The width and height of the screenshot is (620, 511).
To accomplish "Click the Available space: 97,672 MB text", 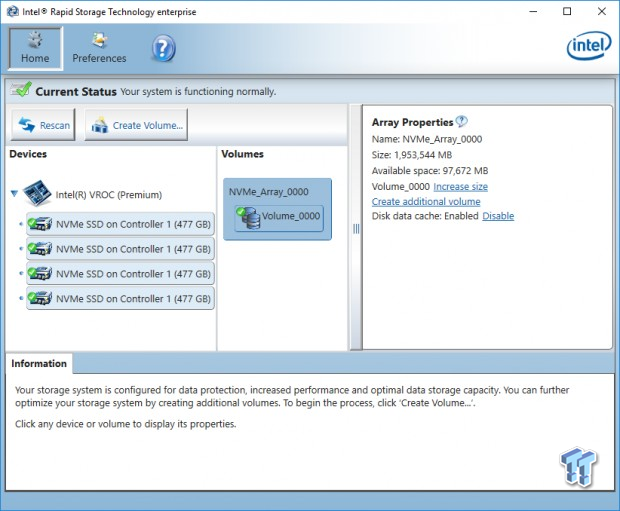I will [x=430, y=171].
